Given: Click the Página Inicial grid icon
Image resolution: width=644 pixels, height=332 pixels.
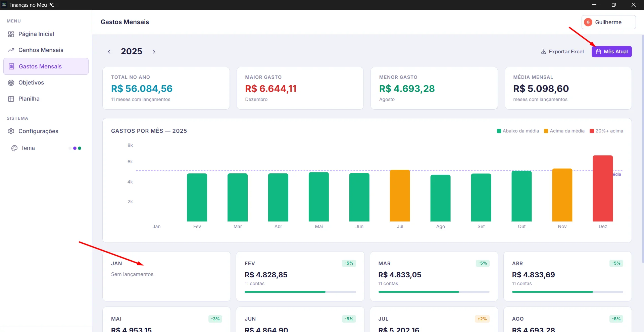Looking at the screenshot, I should pyautogui.click(x=11, y=34).
